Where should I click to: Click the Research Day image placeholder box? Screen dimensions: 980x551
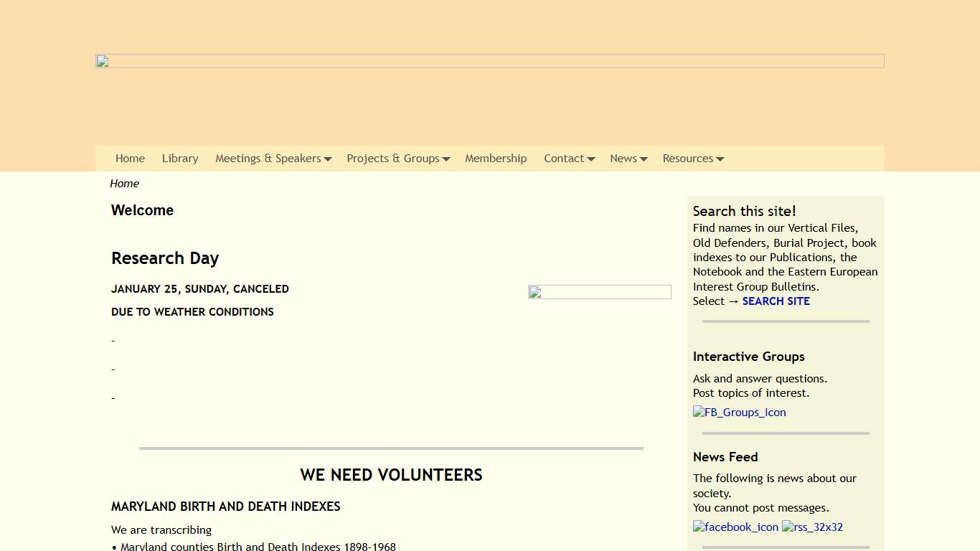(x=599, y=291)
